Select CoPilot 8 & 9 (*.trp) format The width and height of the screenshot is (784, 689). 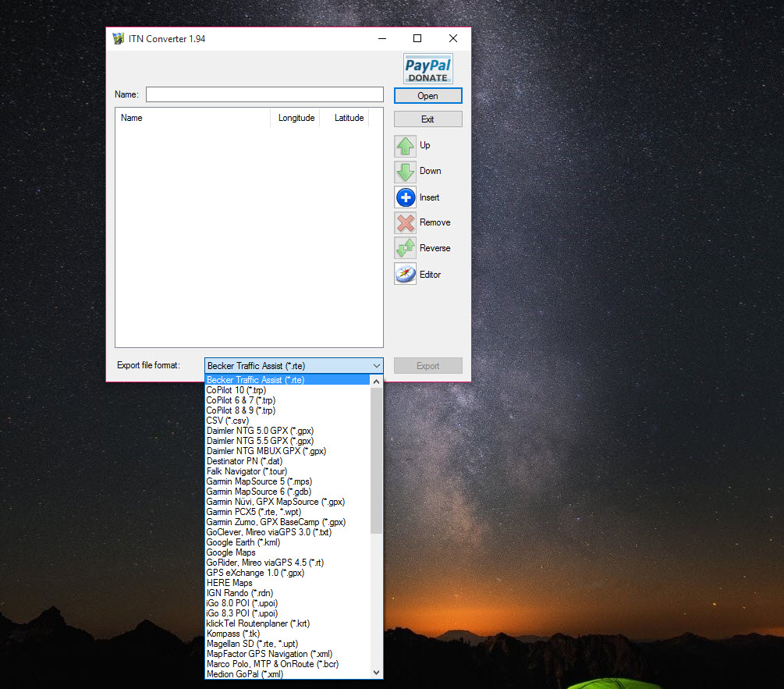[x=288, y=410]
